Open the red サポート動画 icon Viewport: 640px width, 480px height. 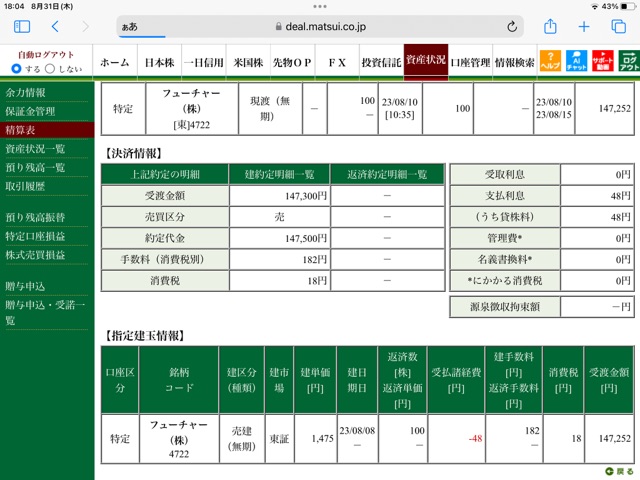pyautogui.click(x=602, y=61)
